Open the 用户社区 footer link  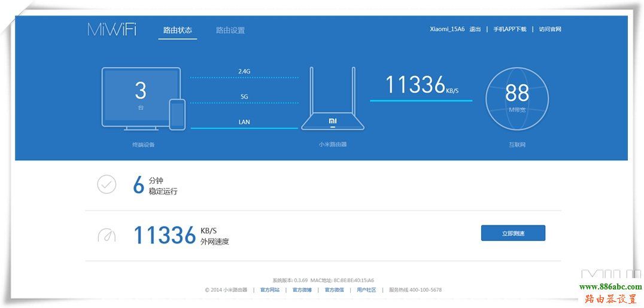pos(366,290)
